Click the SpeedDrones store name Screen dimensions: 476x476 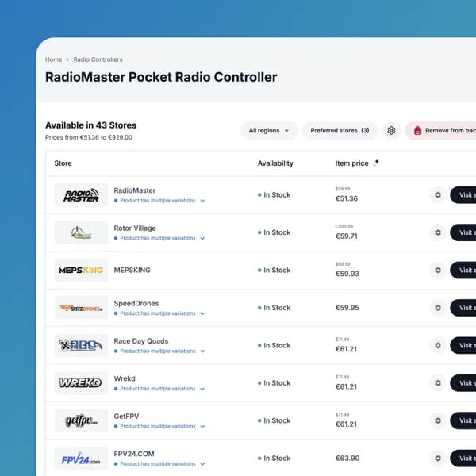136,303
